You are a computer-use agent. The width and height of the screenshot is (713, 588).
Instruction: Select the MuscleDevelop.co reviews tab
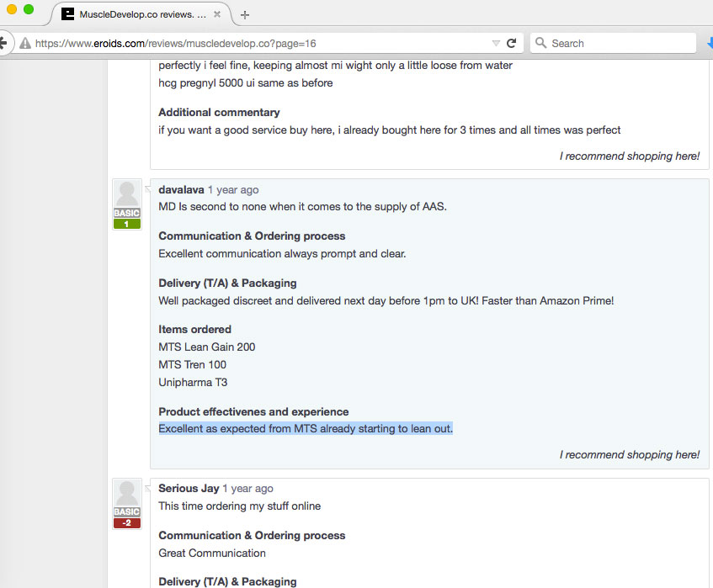(141, 14)
